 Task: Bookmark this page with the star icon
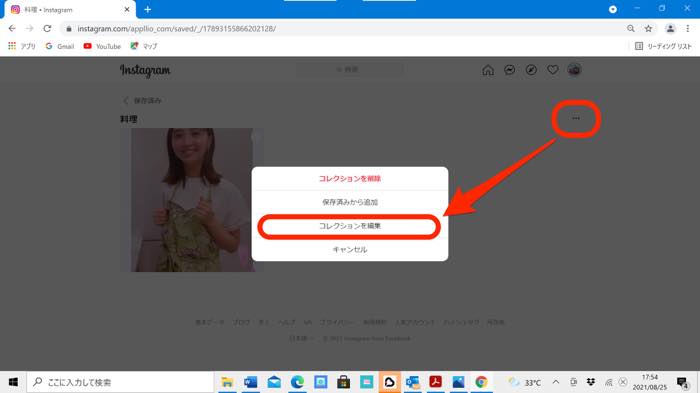pyautogui.click(x=648, y=29)
